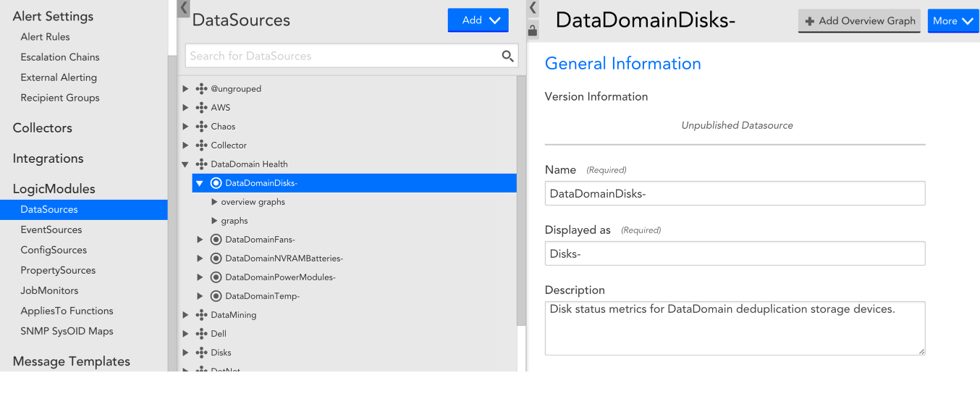
Task: Click the DataDomainTemp- circle icon
Action: 216,295
